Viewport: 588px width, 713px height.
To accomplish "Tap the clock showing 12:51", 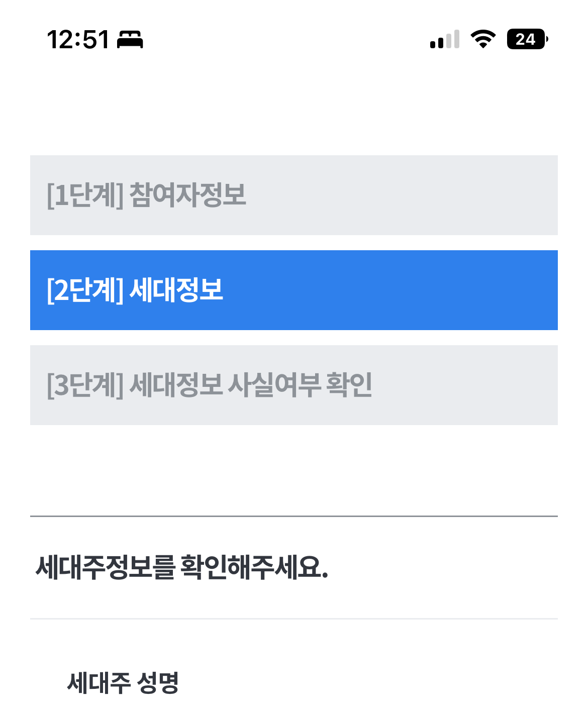I will [78, 39].
